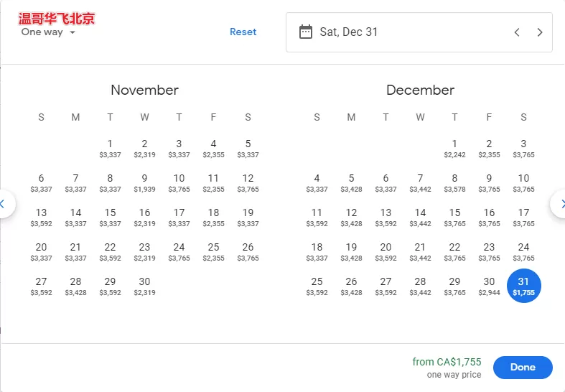Image resolution: width=565 pixels, height=392 pixels.
Task: Select December 31 highlighted at $1,755
Action: (523, 286)
